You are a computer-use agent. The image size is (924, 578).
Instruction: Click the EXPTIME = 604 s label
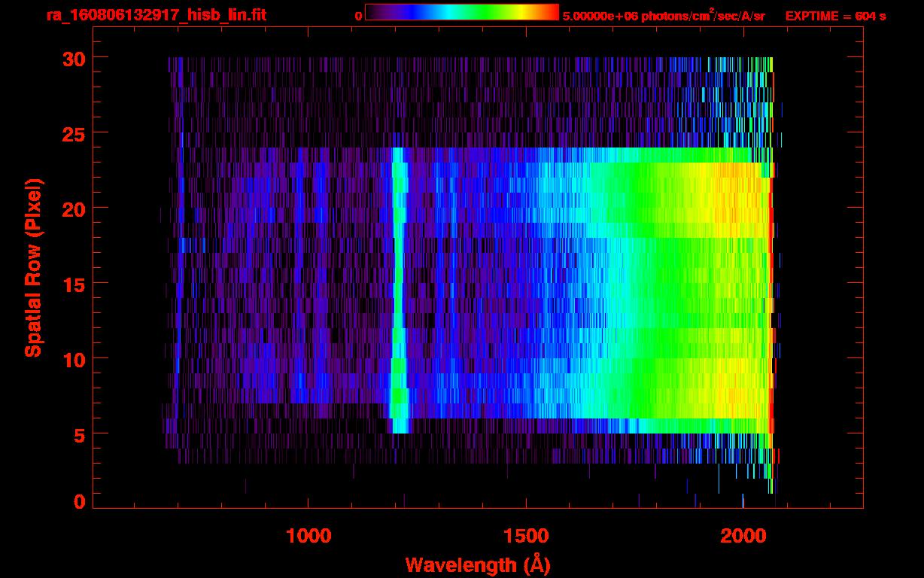click(835, 17)
